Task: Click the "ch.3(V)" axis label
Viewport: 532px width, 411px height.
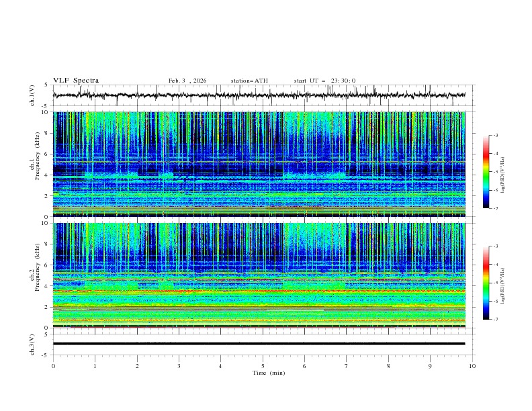Action: tap(32, 345)
